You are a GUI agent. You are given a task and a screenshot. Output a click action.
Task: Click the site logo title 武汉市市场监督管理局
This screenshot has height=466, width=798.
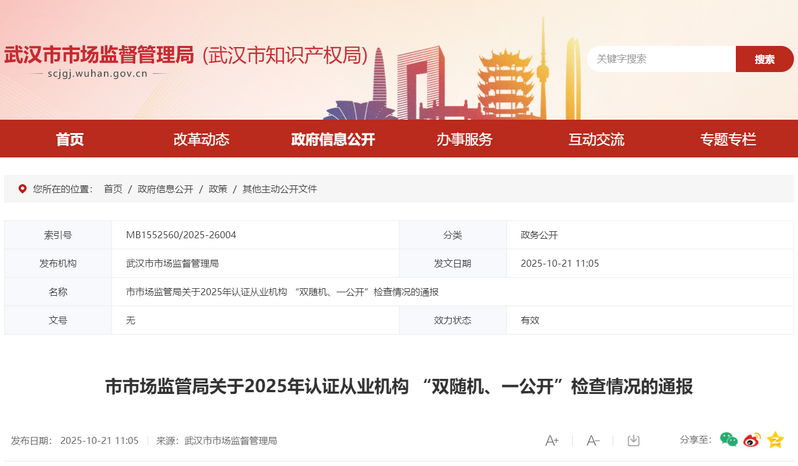pyautogui.click(x=99, y=55)
